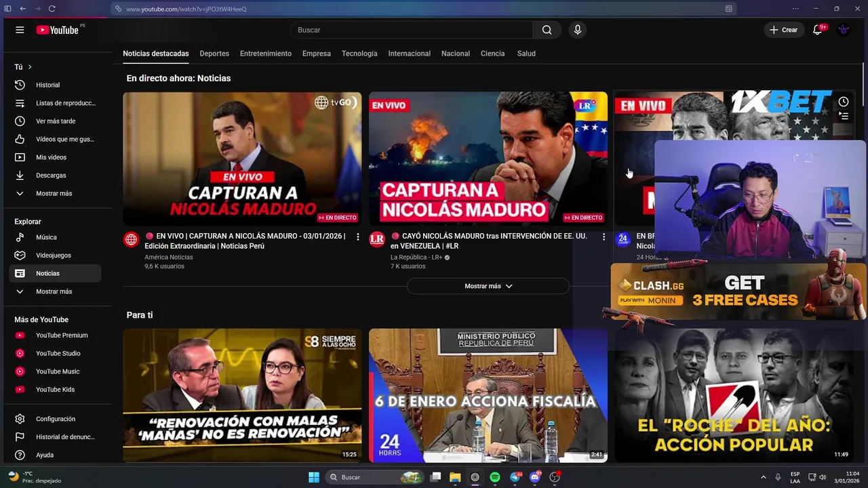Viewport: 868px width, 488px height.
Task: Open 'El roche del año' thumbnail
Action: 734,395
